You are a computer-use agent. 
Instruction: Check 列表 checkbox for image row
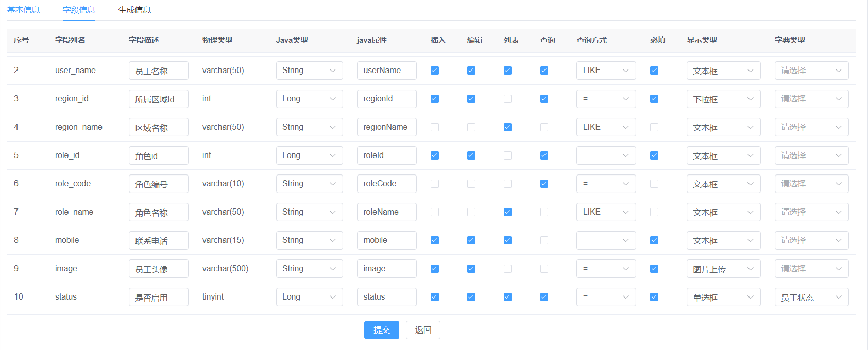tap(508, 269)
